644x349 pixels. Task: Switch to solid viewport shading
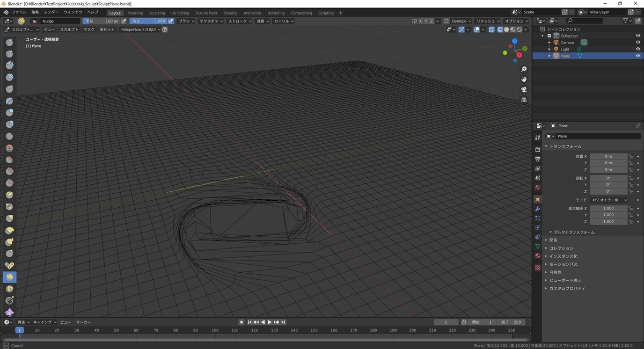507,30
